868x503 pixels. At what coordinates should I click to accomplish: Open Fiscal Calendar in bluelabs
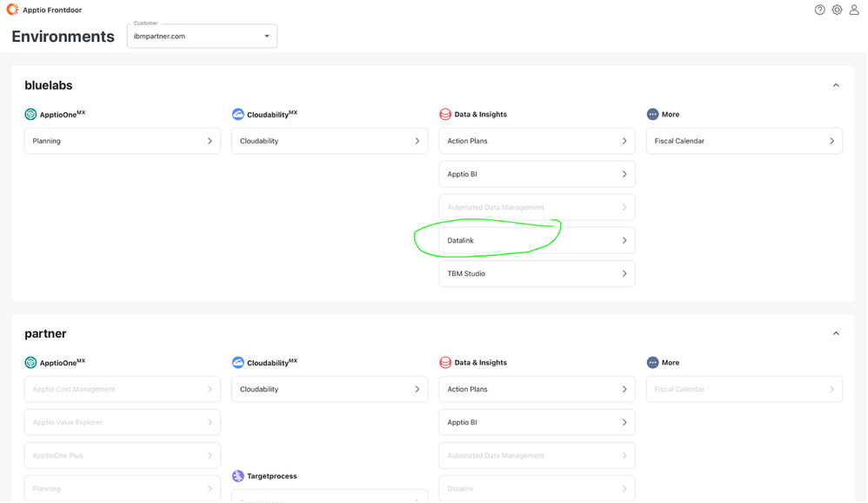coord(744,141)
